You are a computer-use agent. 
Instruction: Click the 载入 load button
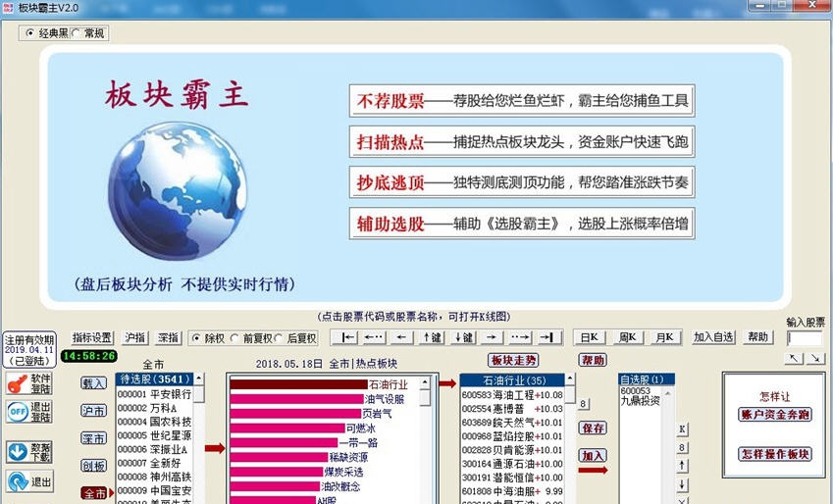(93, 383)
